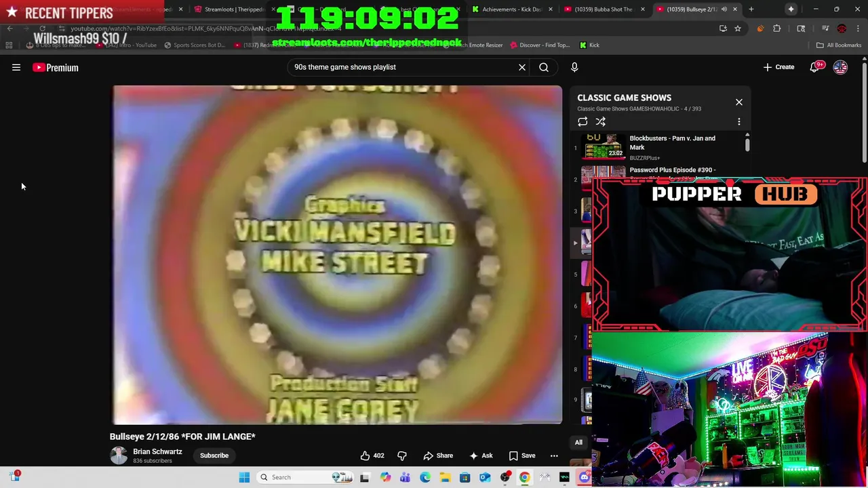Mute the Bullseye tab audio icon
868x488 pixels.
[724, 9]
